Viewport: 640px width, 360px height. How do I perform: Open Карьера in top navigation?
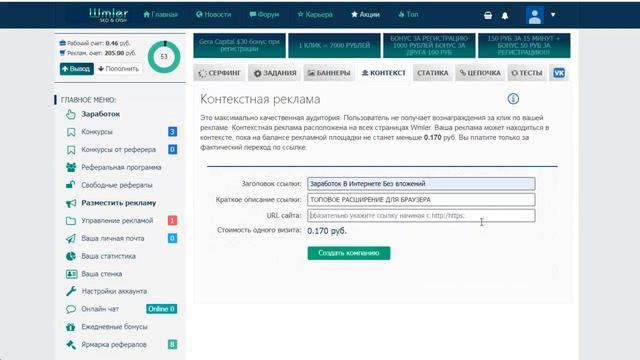tap(315, 14)
